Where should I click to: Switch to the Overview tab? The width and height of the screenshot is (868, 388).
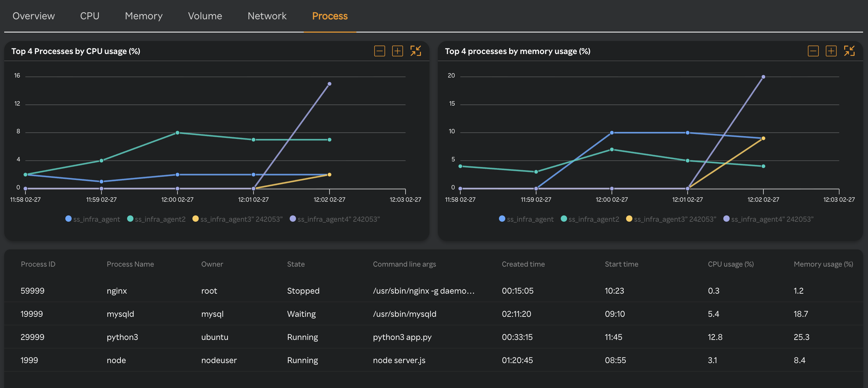pyautogui.click(x=34, y=16)
